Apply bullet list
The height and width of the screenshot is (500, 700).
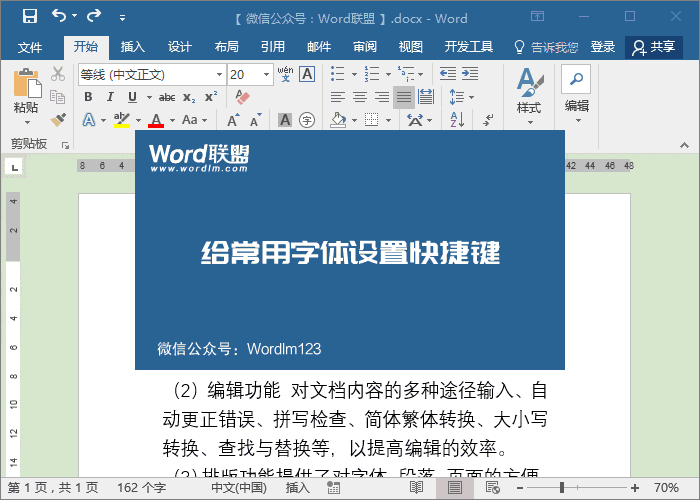click(338, 74)
